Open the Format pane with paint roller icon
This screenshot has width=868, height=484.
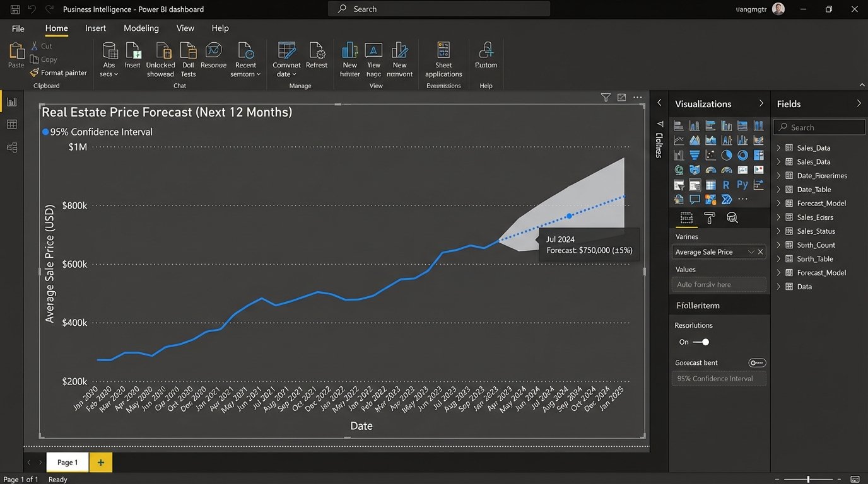[x=708, y=217]
